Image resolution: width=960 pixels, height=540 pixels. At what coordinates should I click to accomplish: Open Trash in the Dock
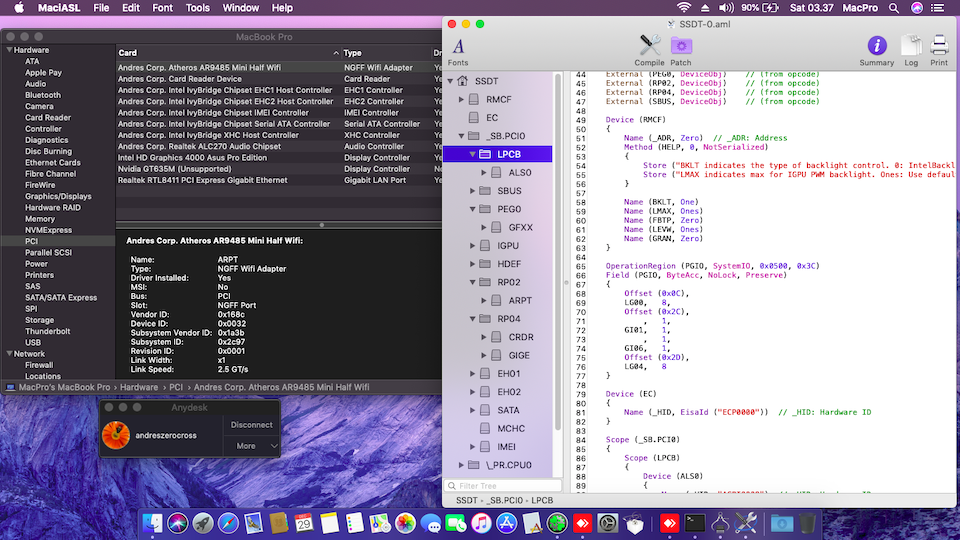808,523
